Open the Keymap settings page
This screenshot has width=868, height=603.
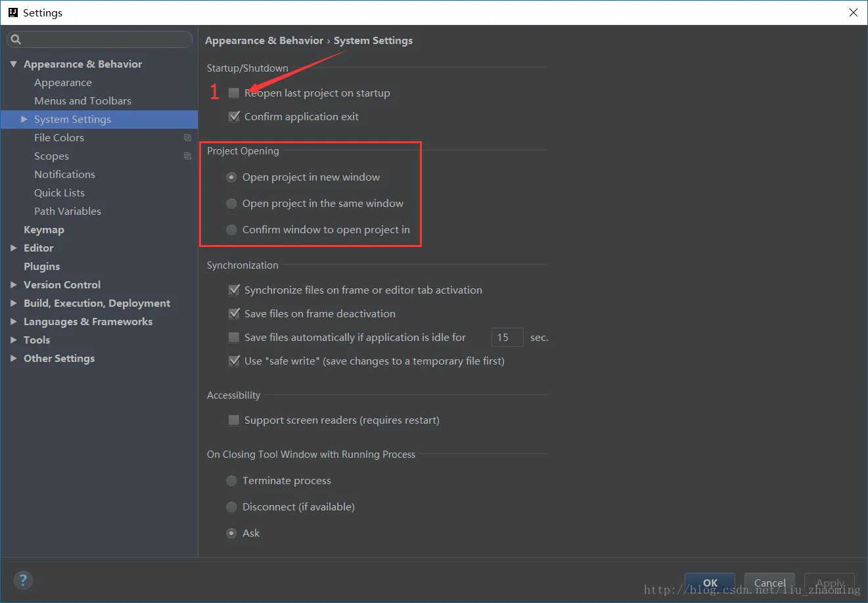tap(44, 230)
